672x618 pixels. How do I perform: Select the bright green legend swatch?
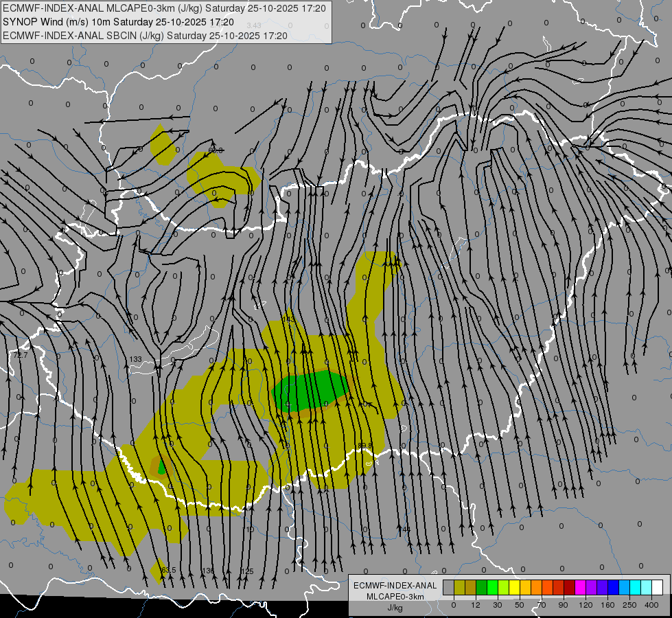pos(492,587)
